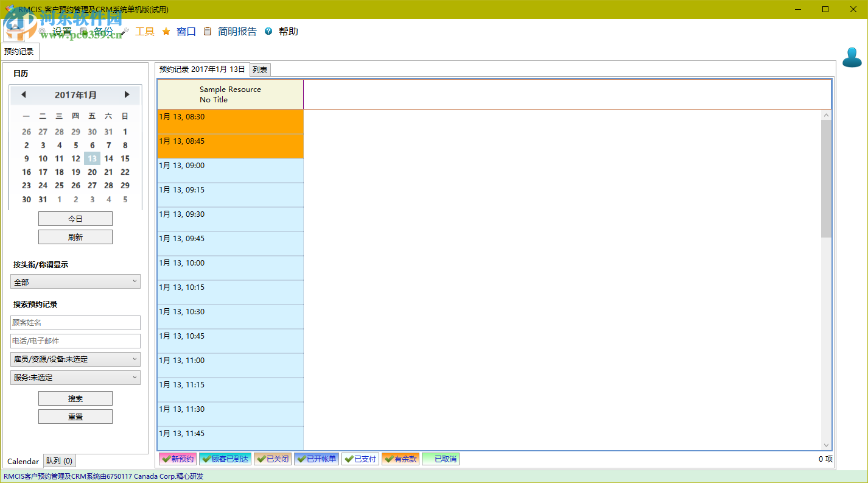Select the Sample Resource column header
The width and height of the screenshot is (868, 483).
(230, 94)
